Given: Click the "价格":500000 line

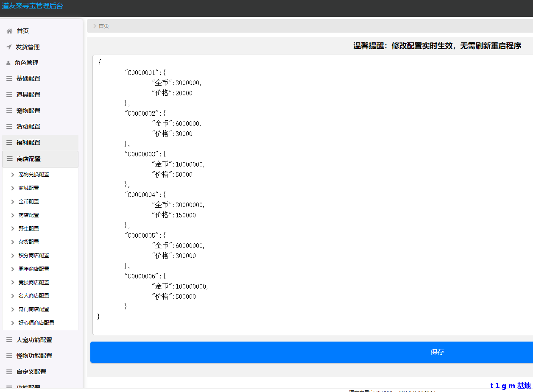Looking at the screenshot, I should 174,296.
